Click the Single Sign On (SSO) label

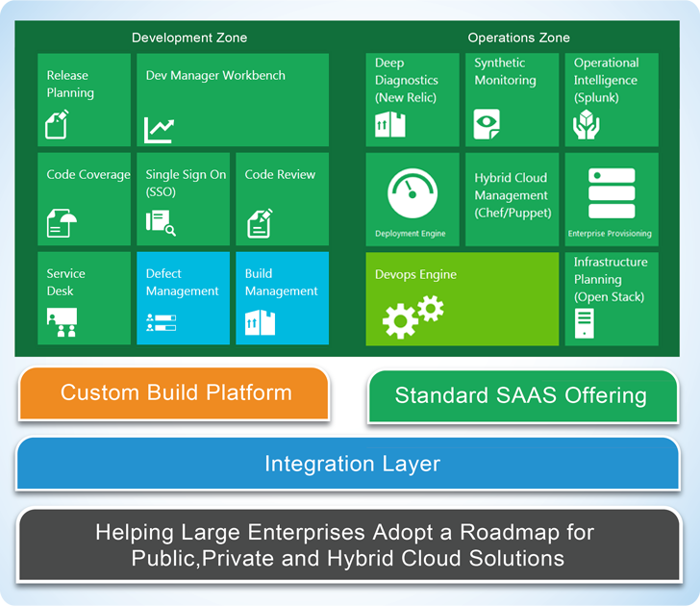[x=186, y=183]
